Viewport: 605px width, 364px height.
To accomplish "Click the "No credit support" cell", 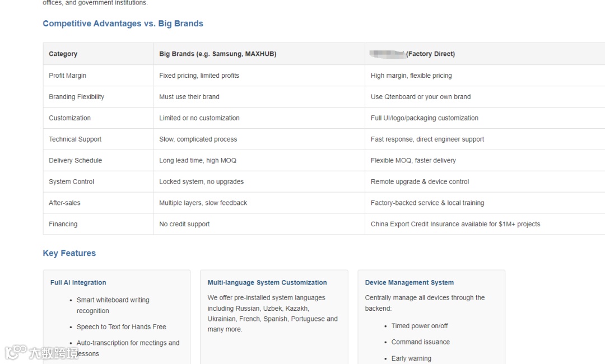I will point(184,225).
